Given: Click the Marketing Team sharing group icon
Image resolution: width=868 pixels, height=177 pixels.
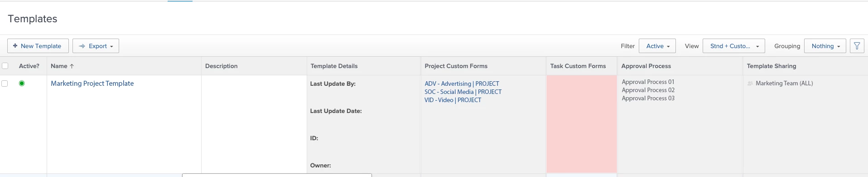Looking at the screenshot, I should (x=750, y=84).
